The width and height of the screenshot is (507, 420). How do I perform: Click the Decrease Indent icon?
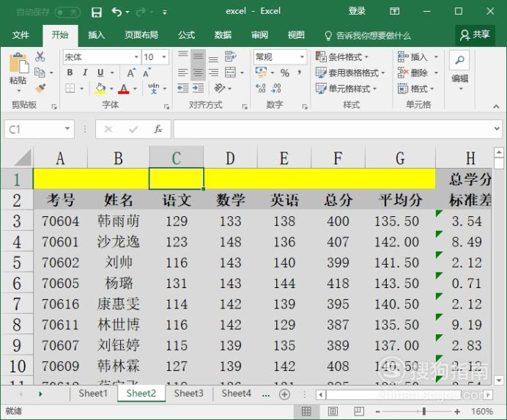point(183,88)
